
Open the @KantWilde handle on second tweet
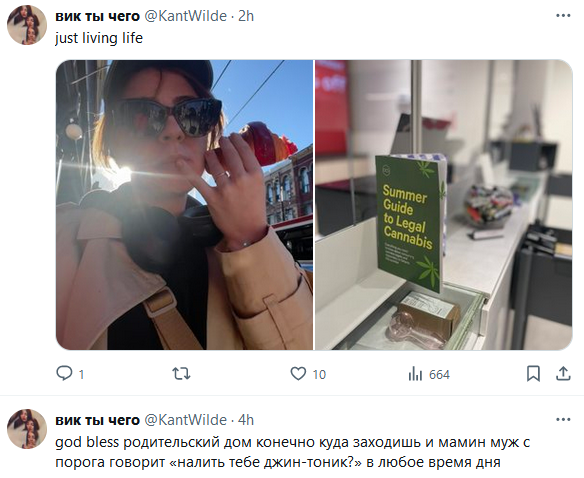click(x=185, y=420)
